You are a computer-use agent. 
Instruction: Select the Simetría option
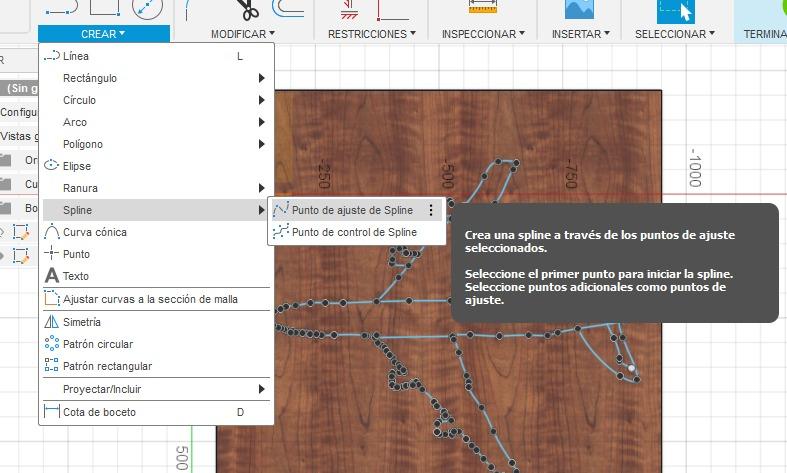(x=156, y=322)
